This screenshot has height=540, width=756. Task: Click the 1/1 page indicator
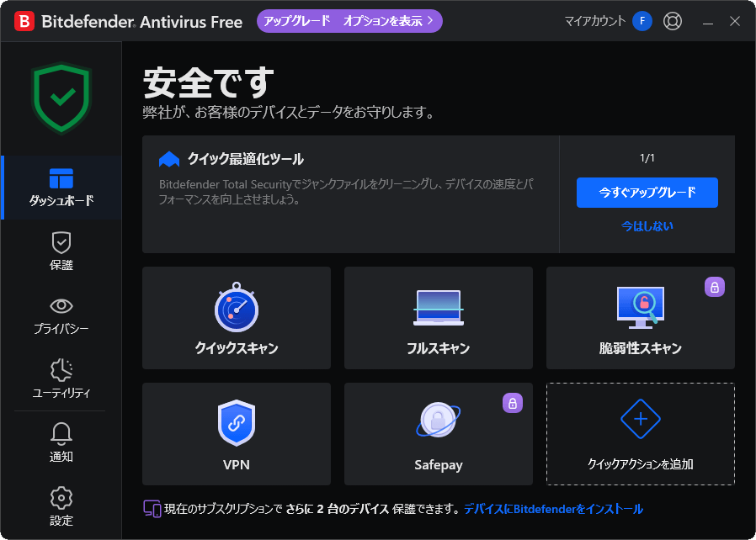coord(647,158)
